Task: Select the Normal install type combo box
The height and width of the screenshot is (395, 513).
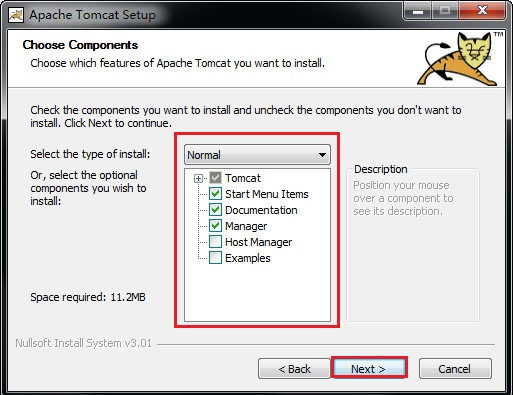Action: point(257,155)
